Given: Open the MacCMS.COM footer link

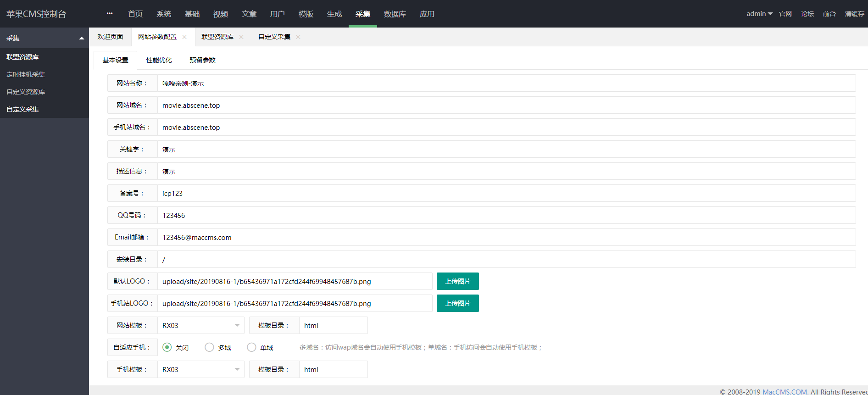Looking at the screenshot, I should click(x=784, y=391).
